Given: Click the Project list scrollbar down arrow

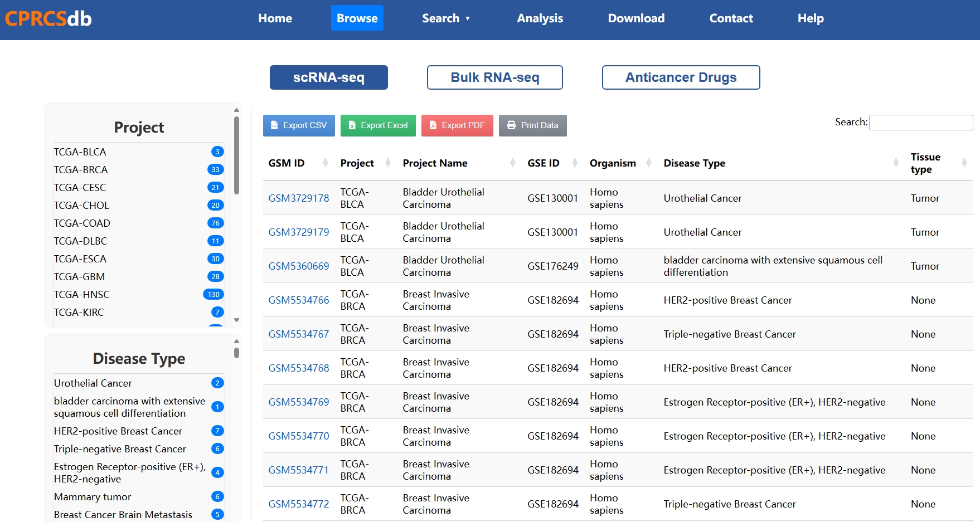Looking at the screenshot, I should pyautogui.click(x=237, y=320).
